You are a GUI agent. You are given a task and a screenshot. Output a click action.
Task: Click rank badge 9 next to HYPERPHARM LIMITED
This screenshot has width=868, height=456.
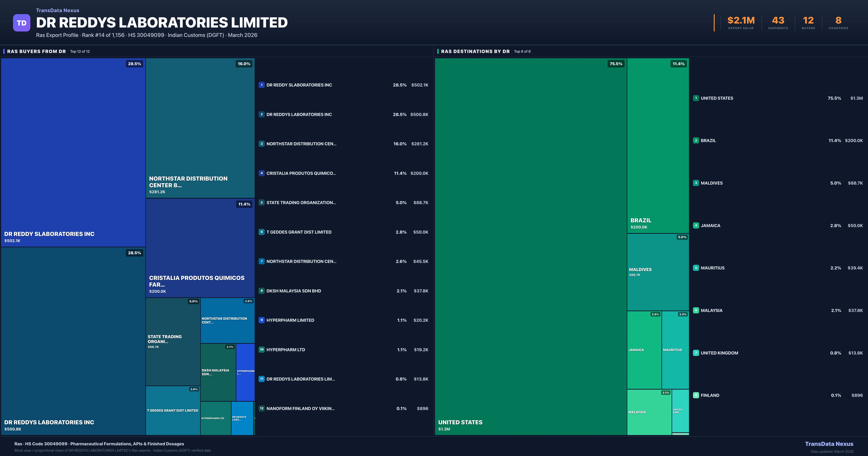261,320
